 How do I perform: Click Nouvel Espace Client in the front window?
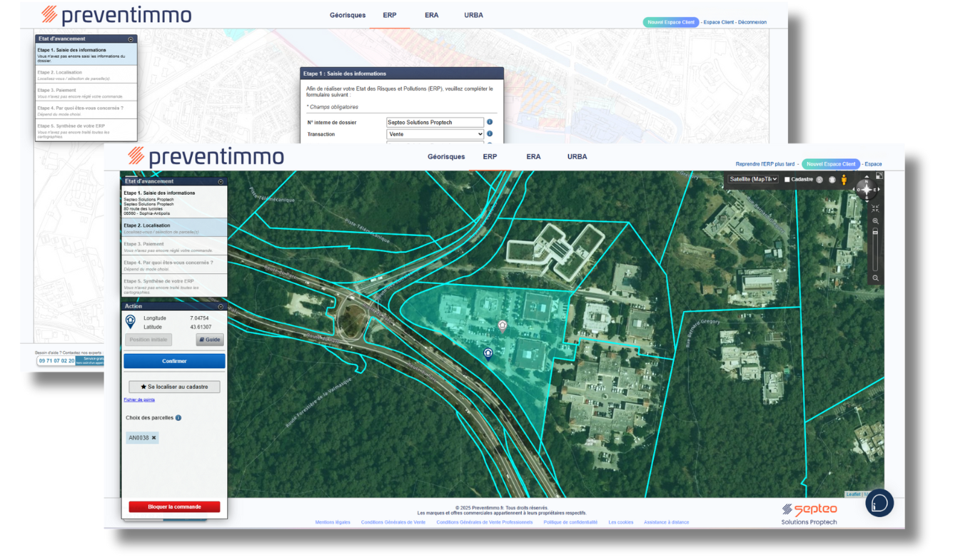[831, 164]
